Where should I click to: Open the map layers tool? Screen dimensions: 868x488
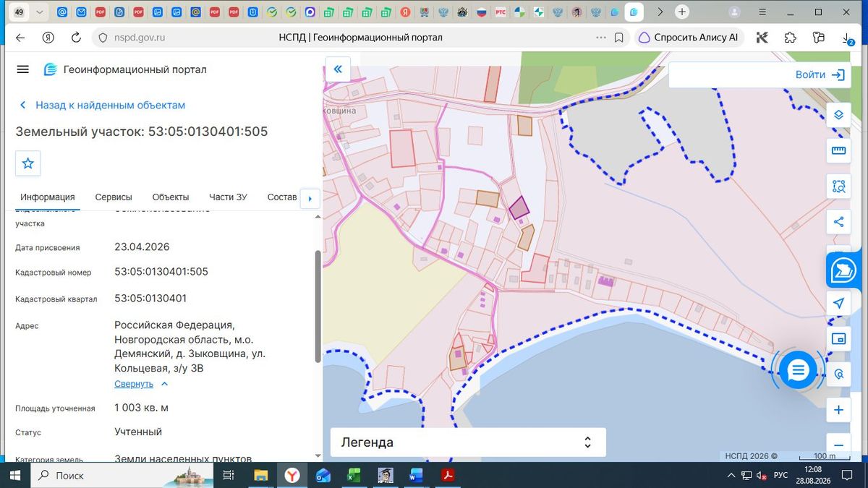(x=839, y=115)
